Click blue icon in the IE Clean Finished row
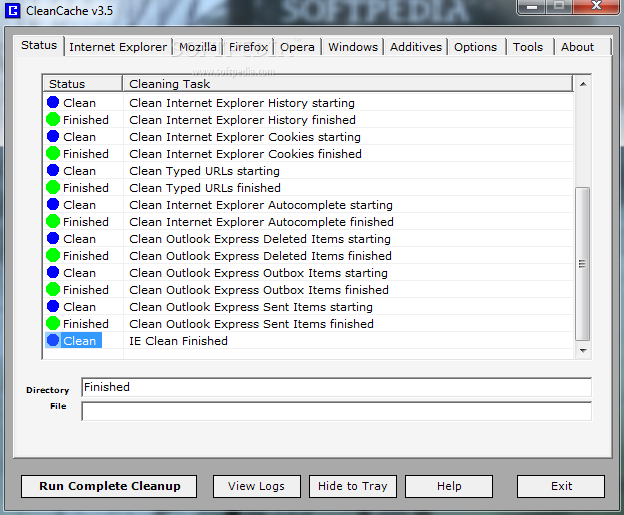 point(53,340)
